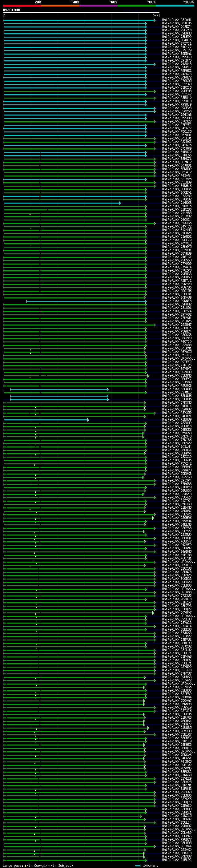Screen dimensions: 197x868
Task: Choose hit UniRef100_Q84WI5
Action: [176, 40]
